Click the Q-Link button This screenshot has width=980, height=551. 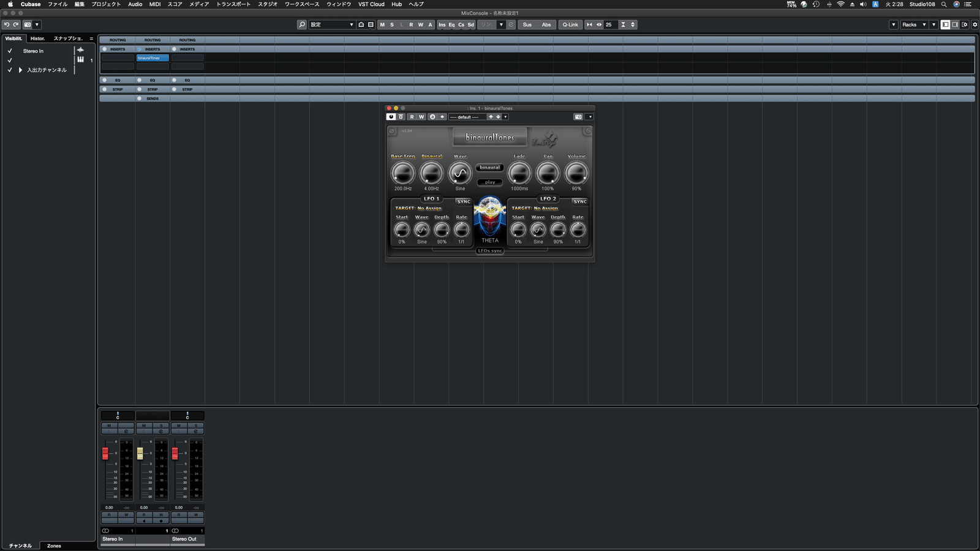(x=570, y=24)
